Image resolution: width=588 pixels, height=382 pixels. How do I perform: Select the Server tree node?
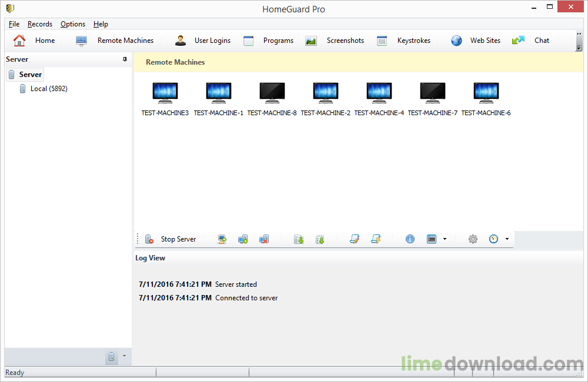(25, 74)
